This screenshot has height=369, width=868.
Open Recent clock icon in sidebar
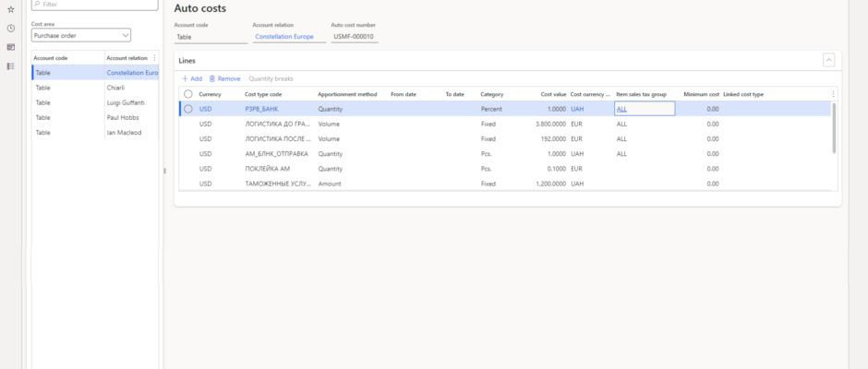coord(10,29)
